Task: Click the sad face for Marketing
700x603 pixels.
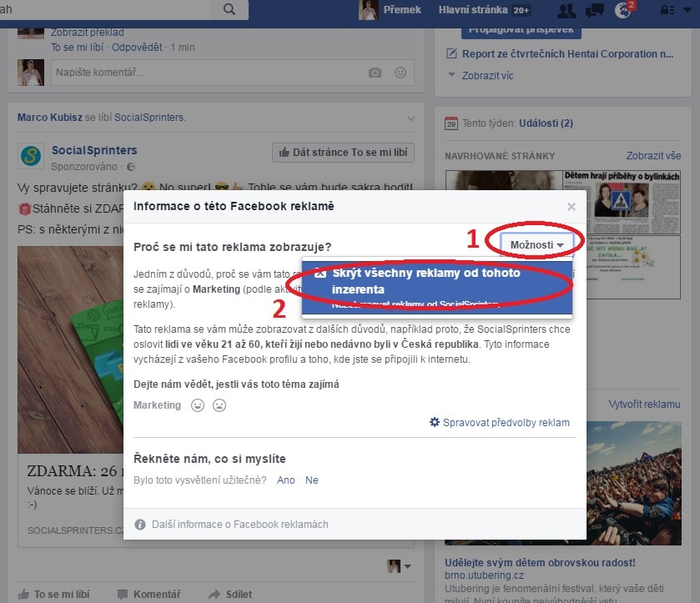Action: [219, 405]
